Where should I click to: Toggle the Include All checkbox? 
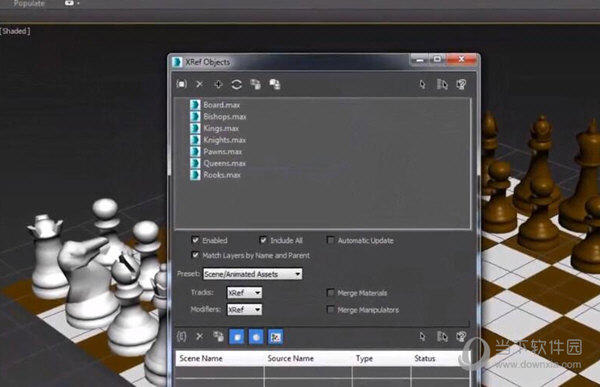point(263,240)
